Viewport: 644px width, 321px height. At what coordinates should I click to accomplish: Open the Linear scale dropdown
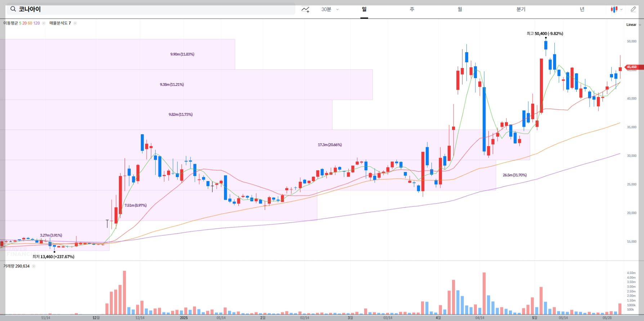(634, 25)
